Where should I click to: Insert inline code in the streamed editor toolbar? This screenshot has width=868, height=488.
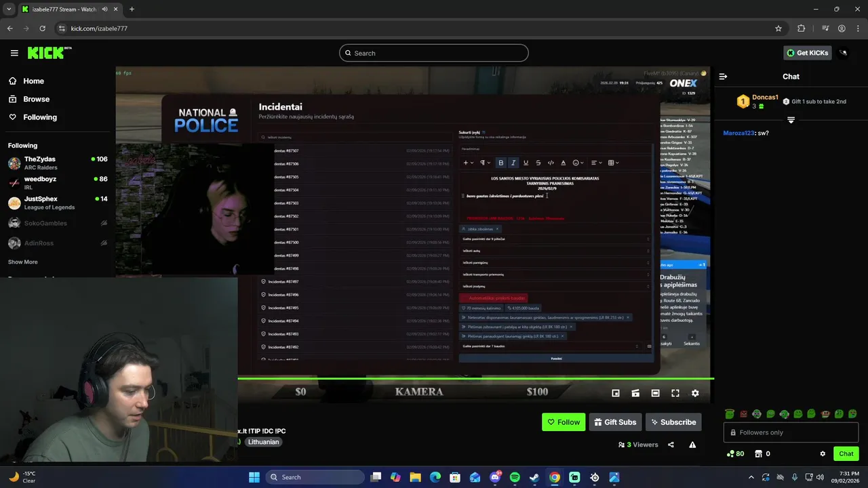(x=551, y=163)
